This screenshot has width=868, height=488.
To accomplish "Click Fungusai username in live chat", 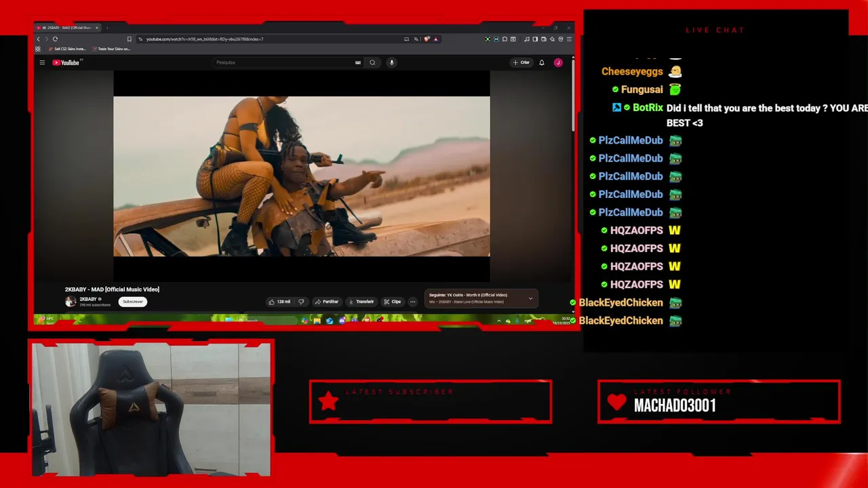I will click(x=642, y=89).
